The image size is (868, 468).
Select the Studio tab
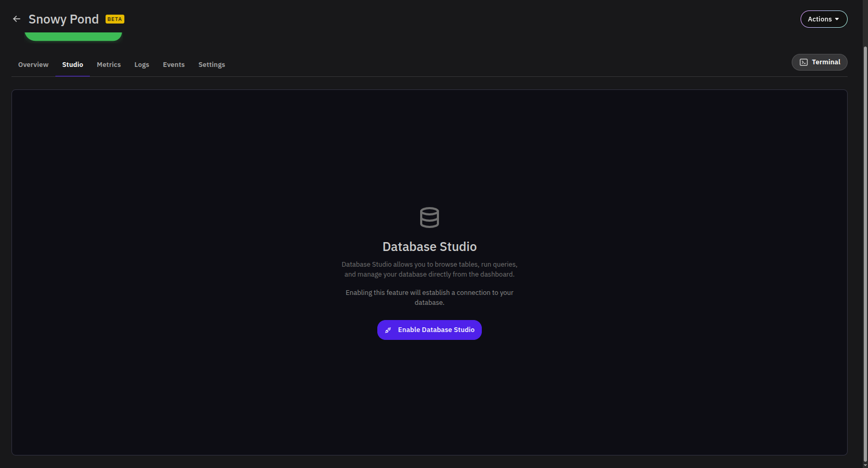pos(73,65)
